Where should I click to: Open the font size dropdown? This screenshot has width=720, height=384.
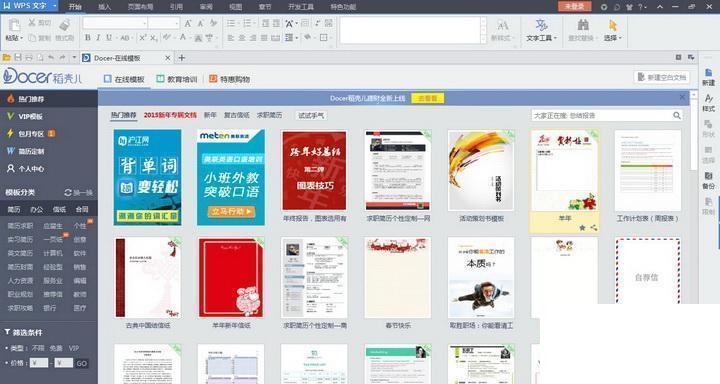pos(177,23)
